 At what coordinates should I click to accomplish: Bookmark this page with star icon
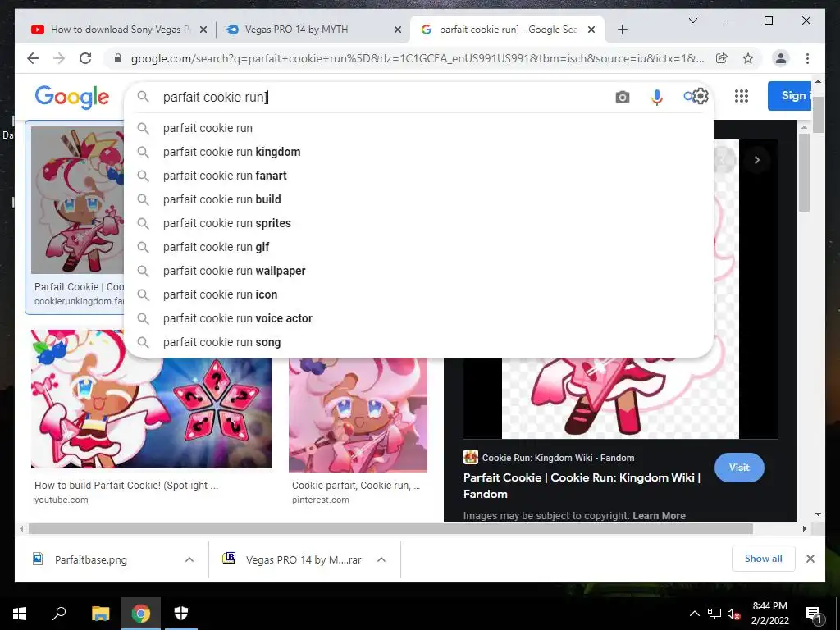point(748,58)
